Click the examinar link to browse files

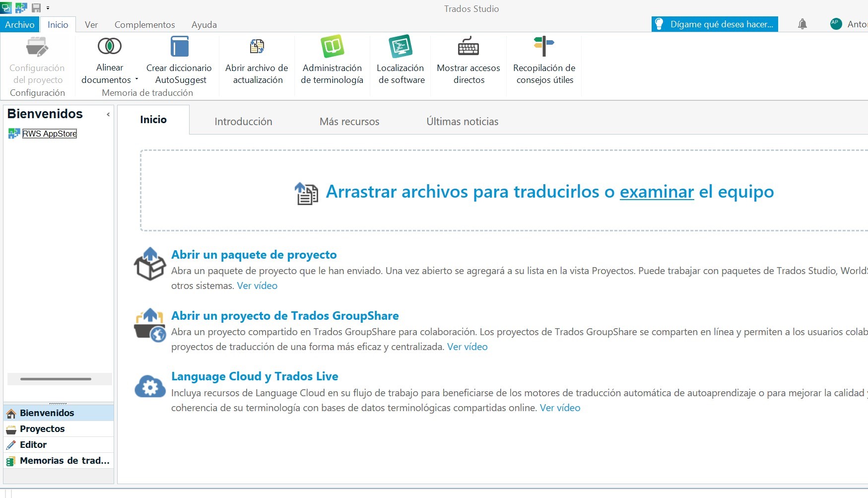coord(656,192)
